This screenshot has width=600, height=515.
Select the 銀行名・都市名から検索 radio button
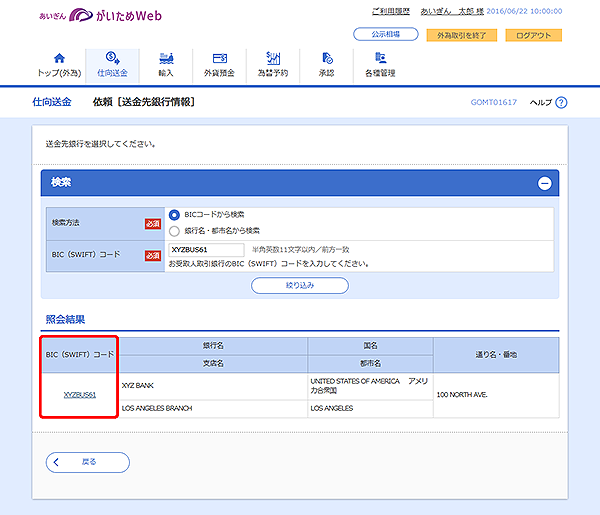tap(175, 230)
